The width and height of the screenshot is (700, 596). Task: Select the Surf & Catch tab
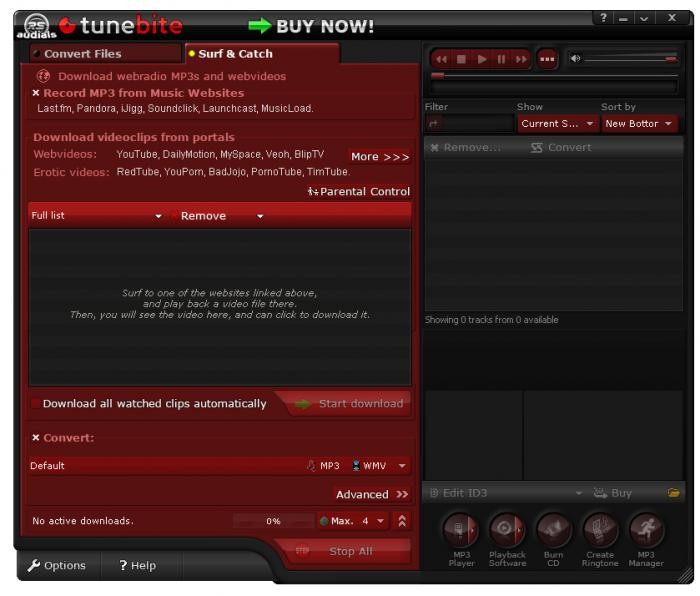click(236, 54)
